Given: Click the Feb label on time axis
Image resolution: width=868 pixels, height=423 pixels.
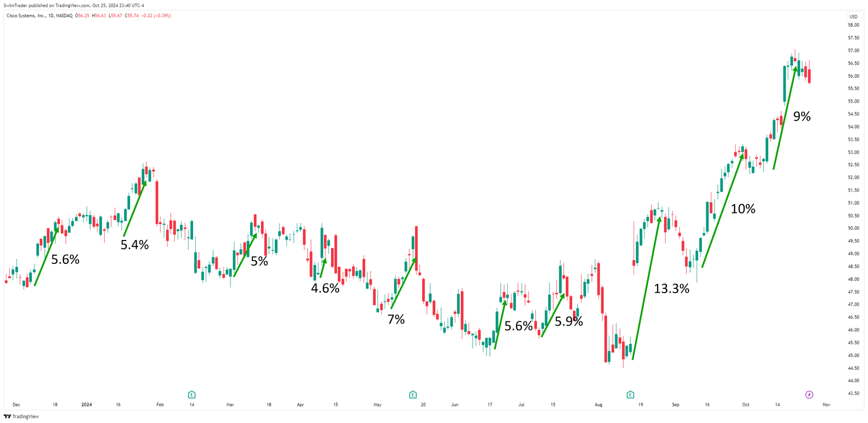Looking at the screenshot, I should click(160, 405).
